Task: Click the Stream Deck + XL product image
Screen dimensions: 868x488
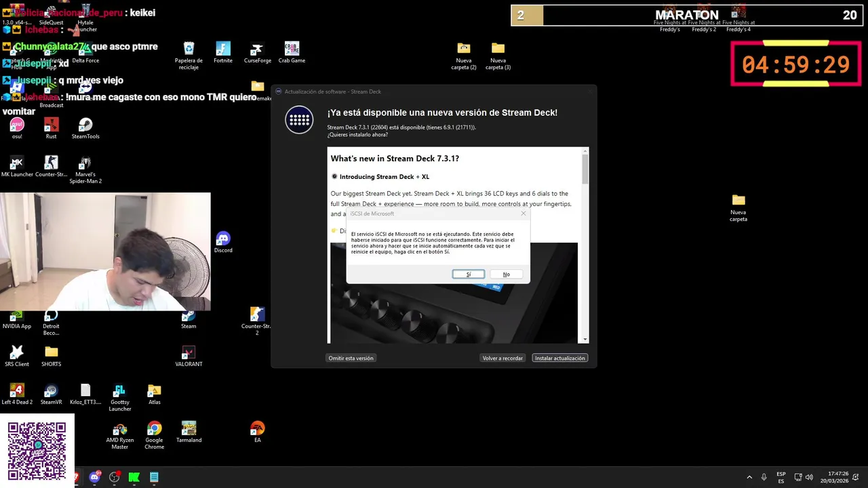Action: [454, 293]
